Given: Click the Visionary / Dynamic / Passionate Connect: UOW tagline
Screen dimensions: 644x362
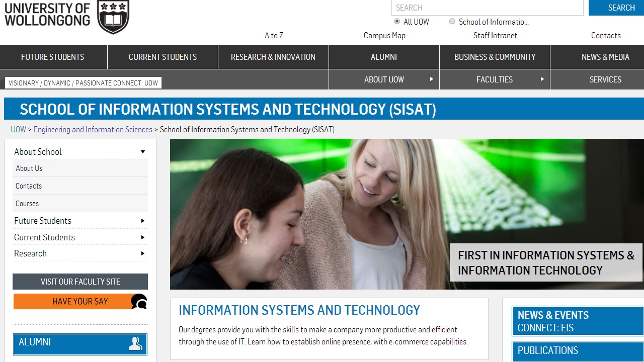Looking at the screenshot, I should [83, 83].
